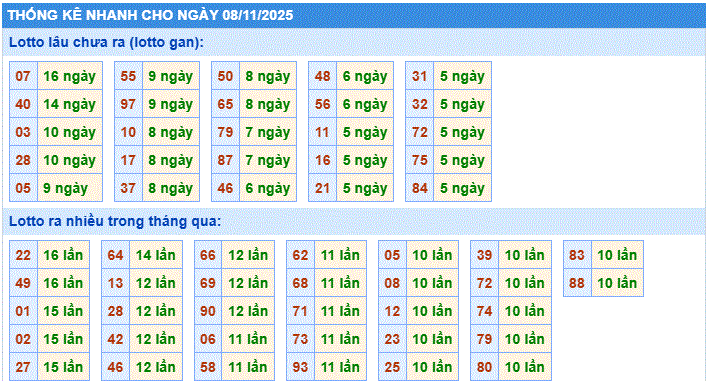Screen dimensions: 707x381
Task: Click number 28 with 12 lần
Action: (x=115, y=311)
